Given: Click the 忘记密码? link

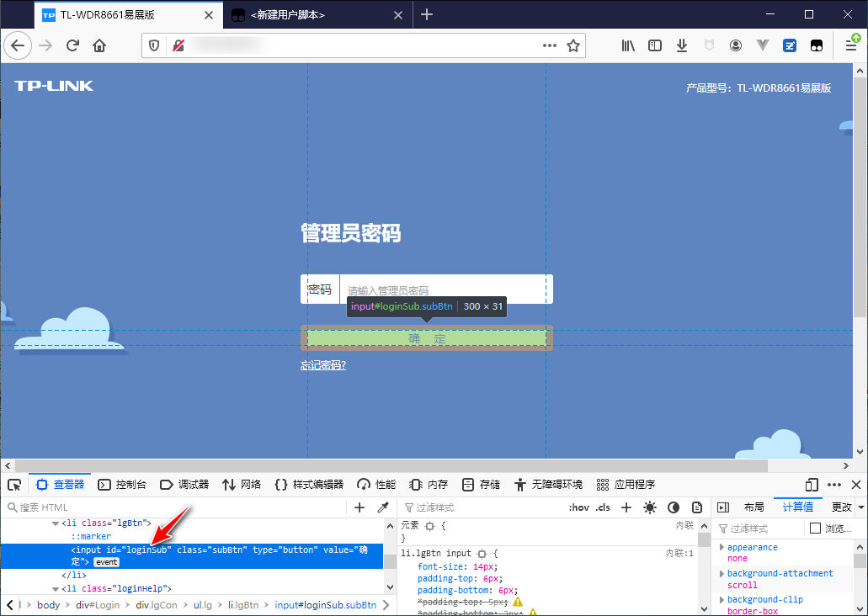Looking at the screenshot, I should pyautogui.click(x=323, y=365).
